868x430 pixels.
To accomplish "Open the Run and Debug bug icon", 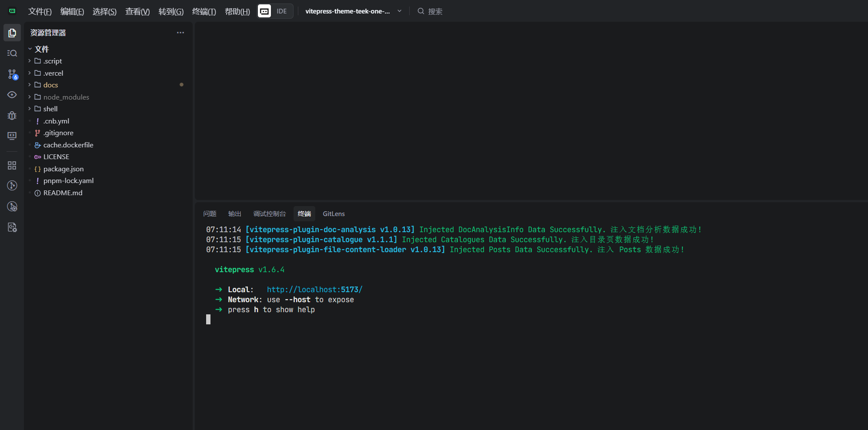I will (x=12, y=116).
